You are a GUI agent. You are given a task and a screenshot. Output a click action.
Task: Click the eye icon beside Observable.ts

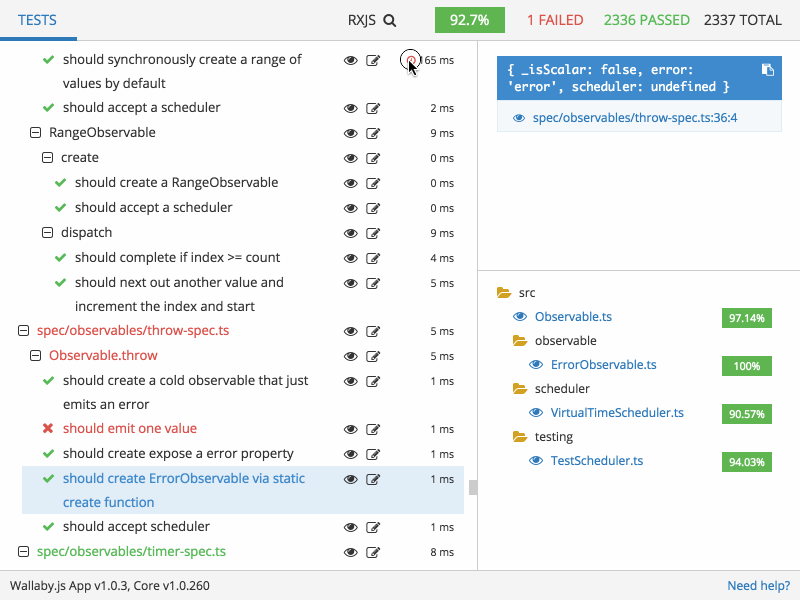[x=521, y=316]
